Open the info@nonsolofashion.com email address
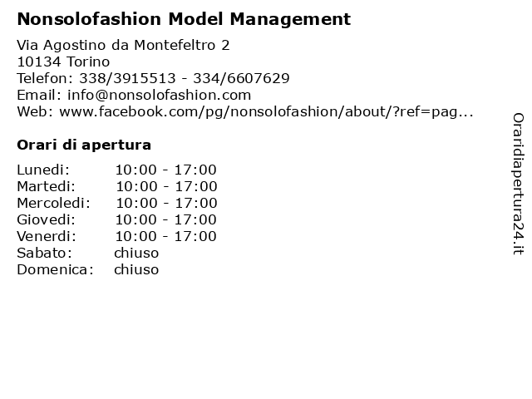The height and width of the screenshot is (399, 532). 159,95
